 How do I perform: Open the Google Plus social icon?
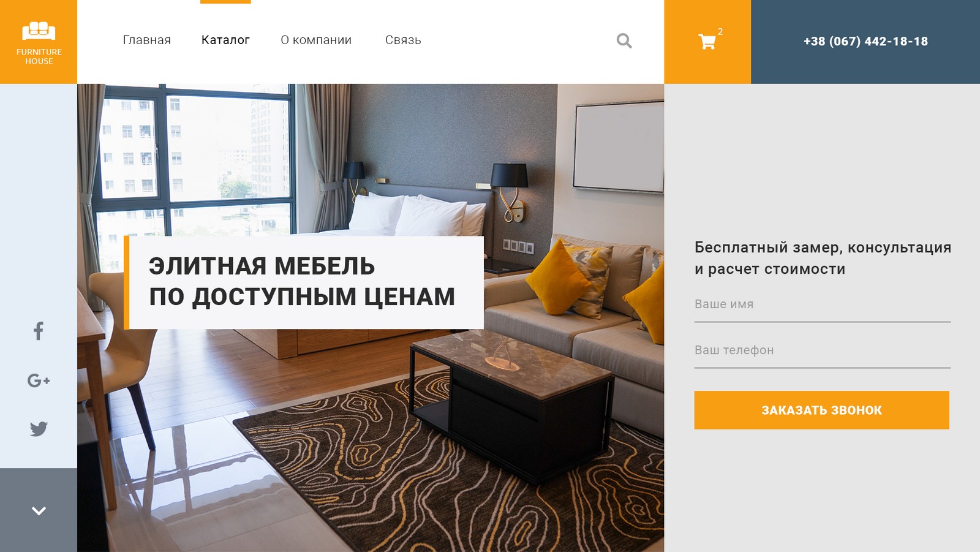pos(39,380)
